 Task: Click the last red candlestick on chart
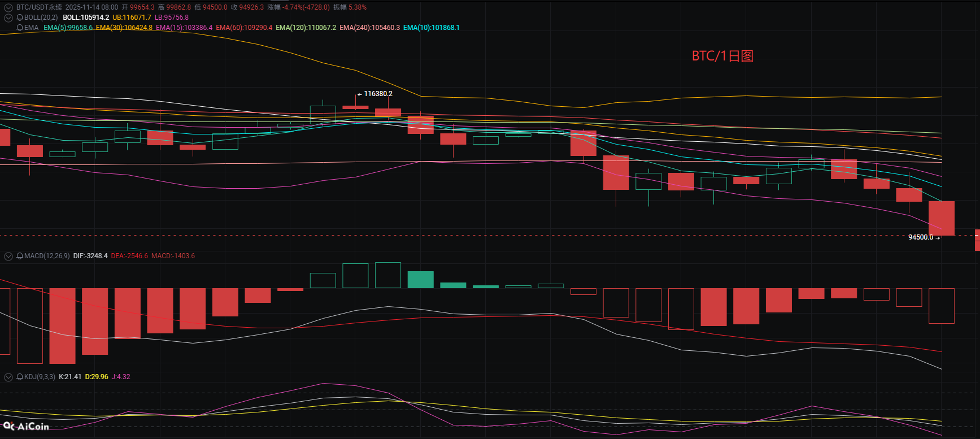click(942, 218)
